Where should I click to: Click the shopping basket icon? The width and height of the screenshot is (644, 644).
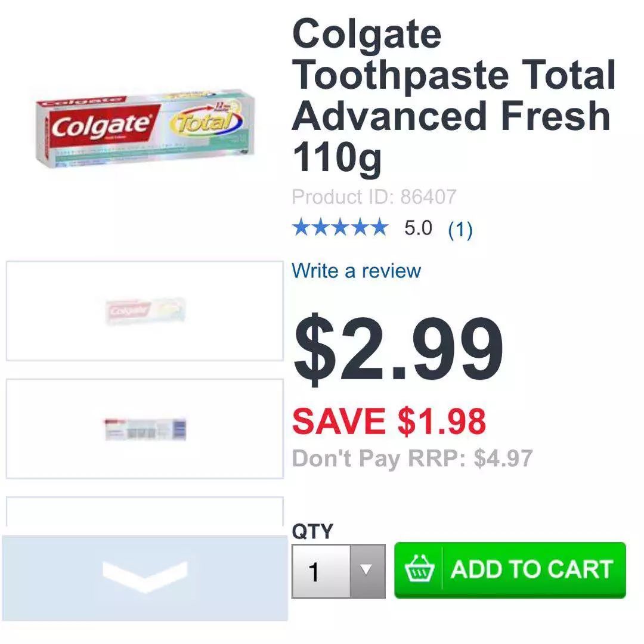tap(419, 569)
